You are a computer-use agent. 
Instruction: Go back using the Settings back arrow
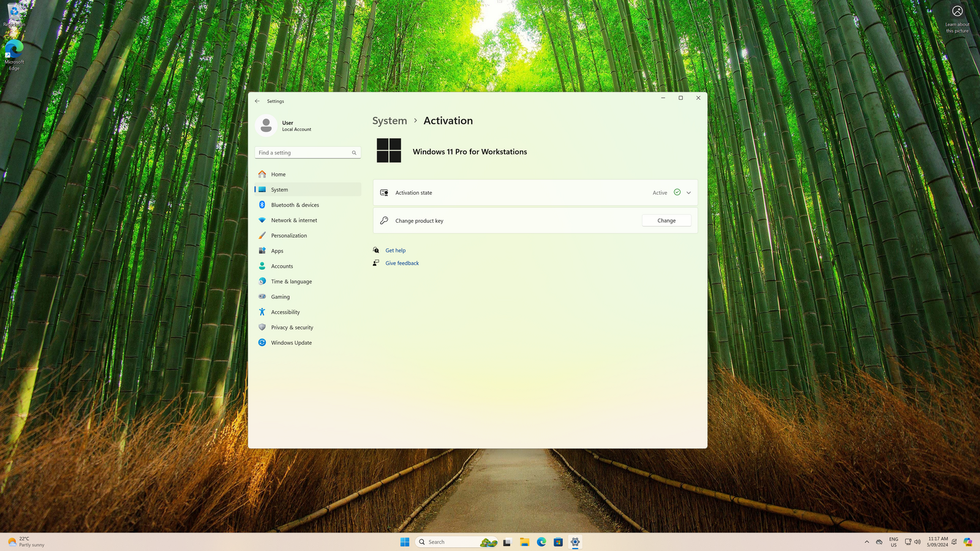tap(257, 101)
